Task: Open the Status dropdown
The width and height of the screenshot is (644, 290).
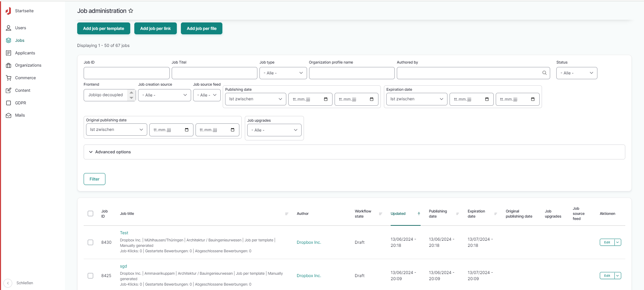Action: [x=577, y=73]
